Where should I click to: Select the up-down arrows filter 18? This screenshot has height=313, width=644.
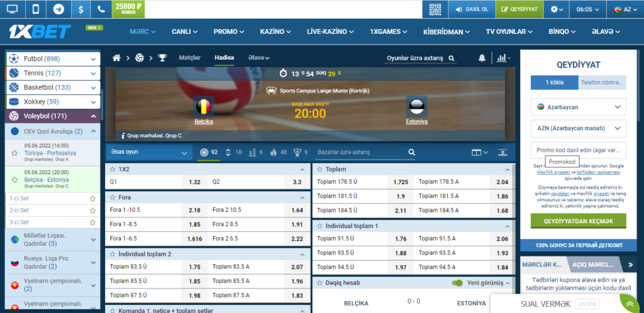[233, 152]
